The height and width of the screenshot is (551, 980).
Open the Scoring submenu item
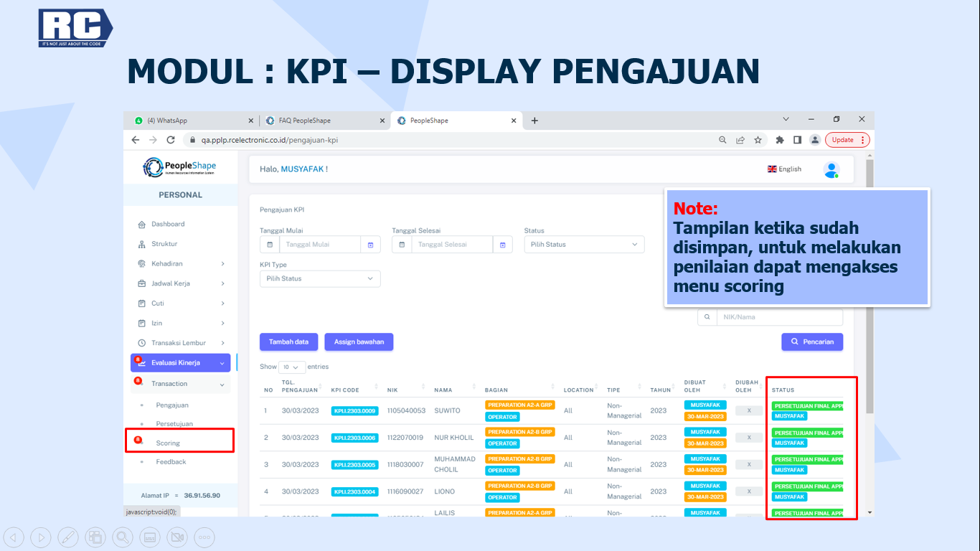click(168, 443)
